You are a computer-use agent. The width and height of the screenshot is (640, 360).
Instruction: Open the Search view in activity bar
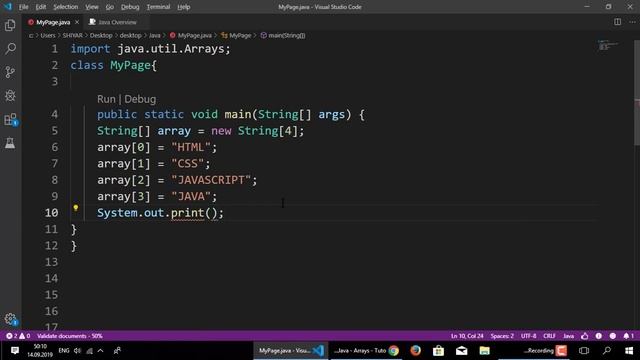point(10,49)
